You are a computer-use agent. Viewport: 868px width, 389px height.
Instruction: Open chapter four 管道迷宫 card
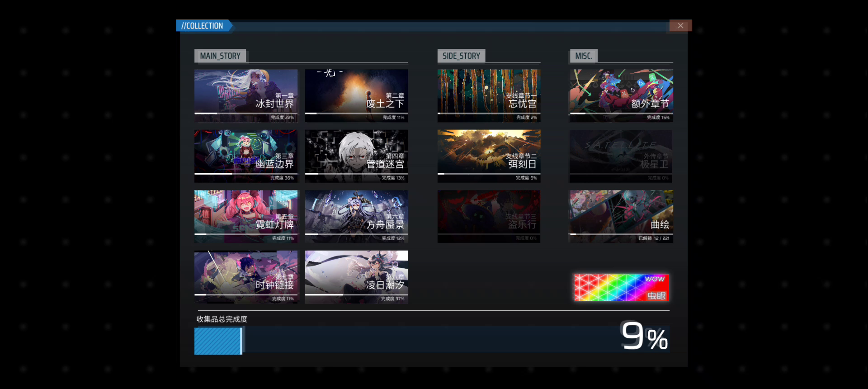pos(356,156)
